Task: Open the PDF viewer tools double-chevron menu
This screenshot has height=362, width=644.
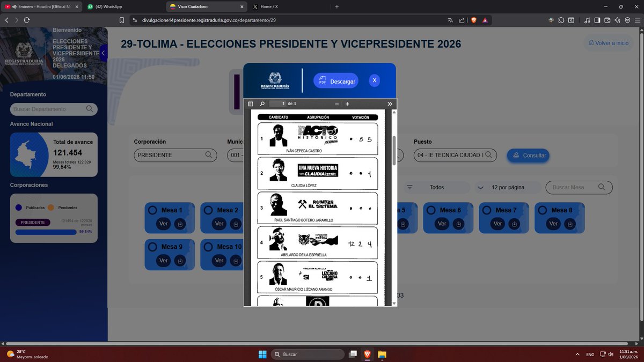Action: 390,104
